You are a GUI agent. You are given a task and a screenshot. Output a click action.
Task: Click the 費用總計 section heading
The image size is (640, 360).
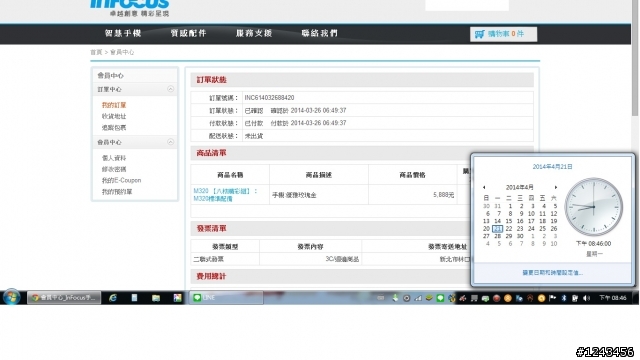[211, 276]
